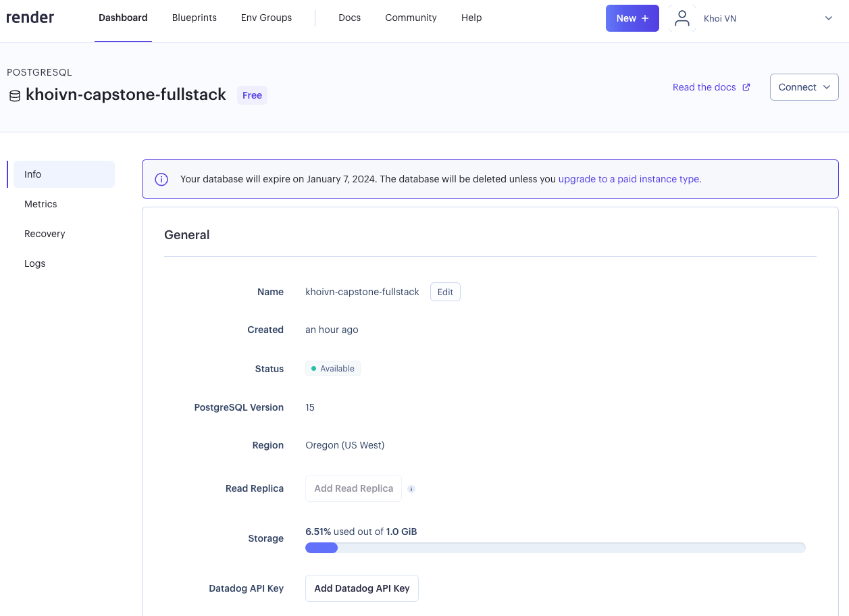Click the PostgreSQL Version label

tap(238, 407)
